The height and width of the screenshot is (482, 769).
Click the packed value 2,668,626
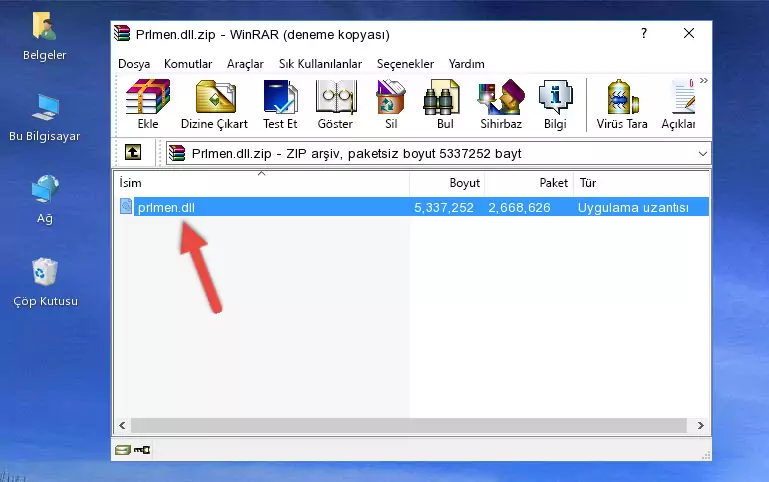(x=519, y=207)
